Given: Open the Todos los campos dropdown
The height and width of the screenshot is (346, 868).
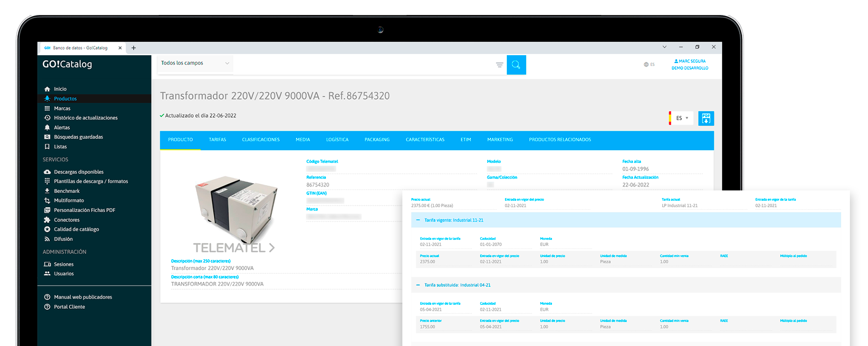Looking at the screenshot, I should point(195,63).
